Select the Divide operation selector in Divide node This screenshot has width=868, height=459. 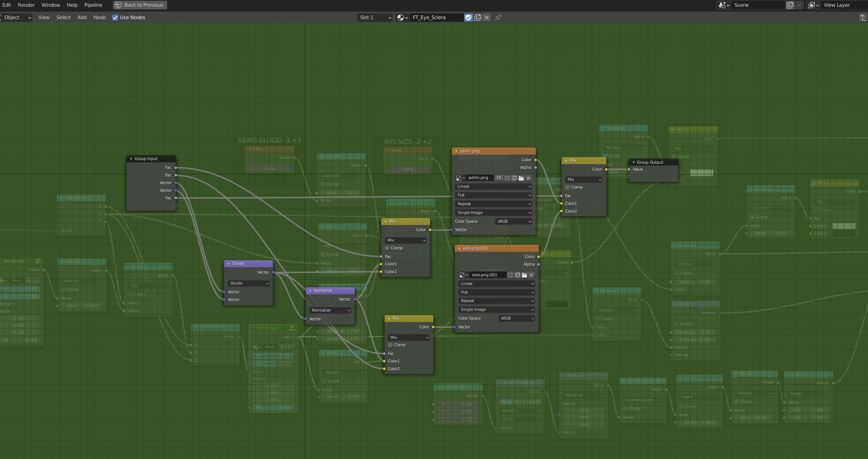pos(248,283)
